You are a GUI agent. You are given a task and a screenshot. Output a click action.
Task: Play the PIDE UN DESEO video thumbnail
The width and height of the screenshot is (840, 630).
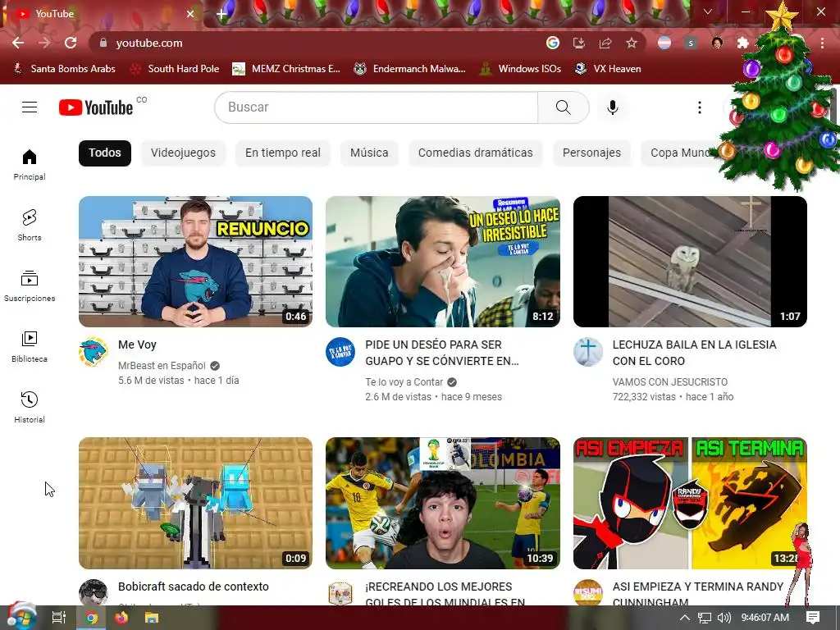443,262
